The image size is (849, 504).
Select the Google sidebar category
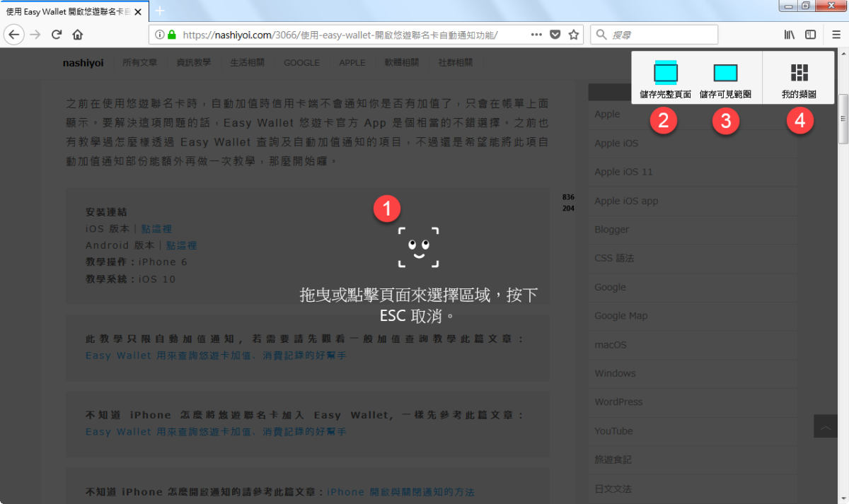point(610,287)
